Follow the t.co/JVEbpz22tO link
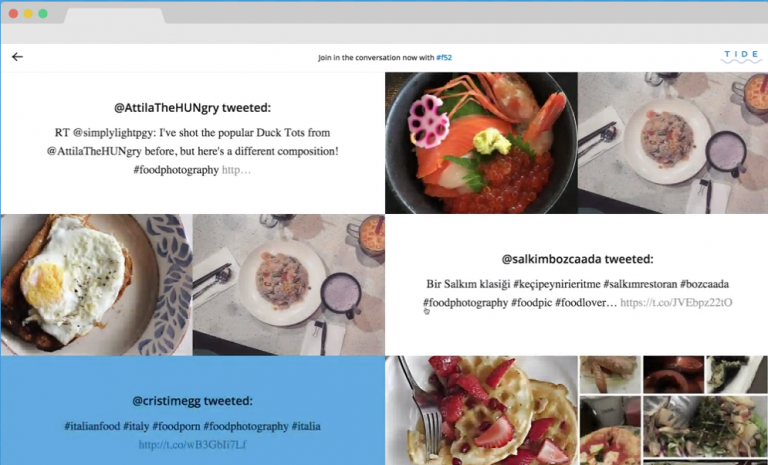Image resolution: width=768 pixels, height=465 pixels. point(676,303)
